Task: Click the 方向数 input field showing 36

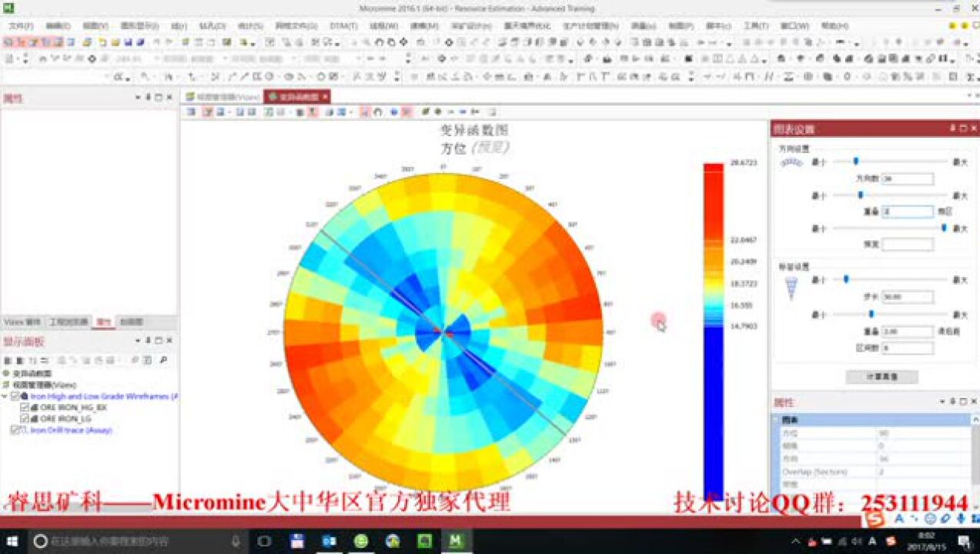Action: pyautogui.click(x=907, y=179)
